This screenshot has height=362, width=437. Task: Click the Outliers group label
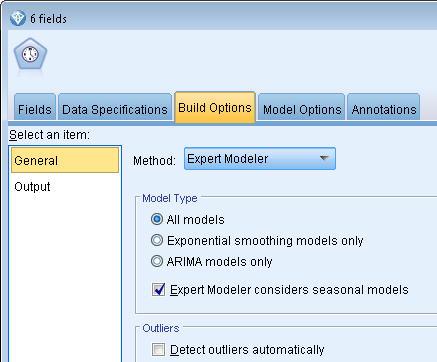pos(161,328)
